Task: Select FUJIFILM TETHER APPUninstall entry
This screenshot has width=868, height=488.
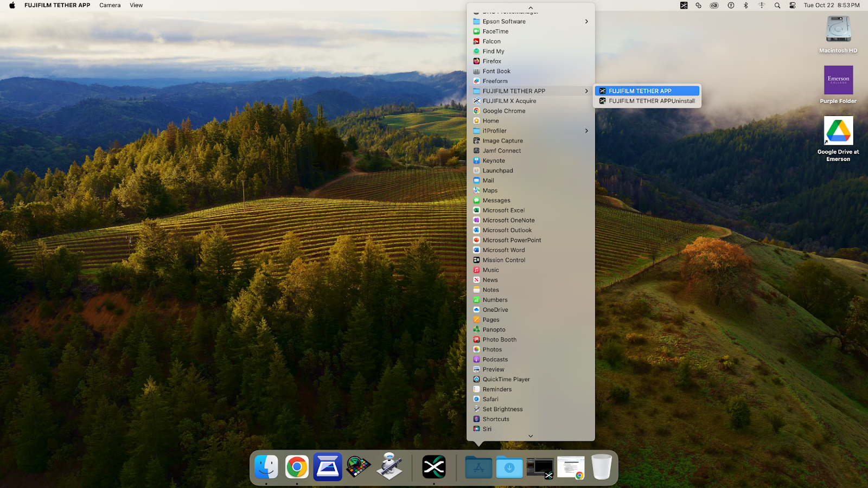Action: (x=647, y=101)
